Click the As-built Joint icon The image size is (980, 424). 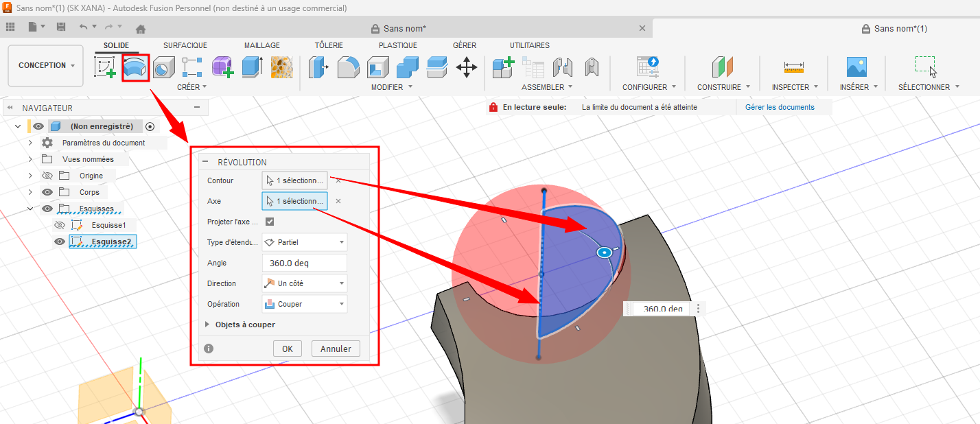(x=592, y=67)
